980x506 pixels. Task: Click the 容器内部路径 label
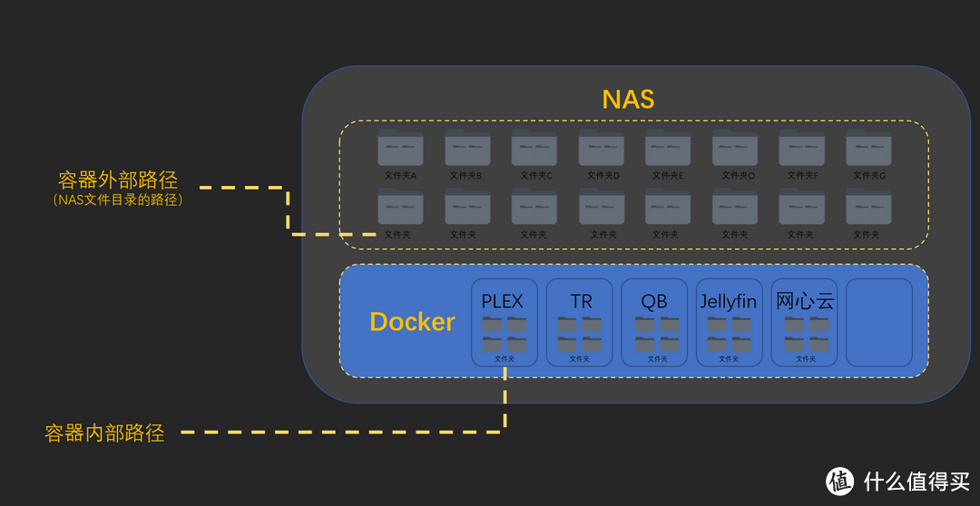(104, 433)
